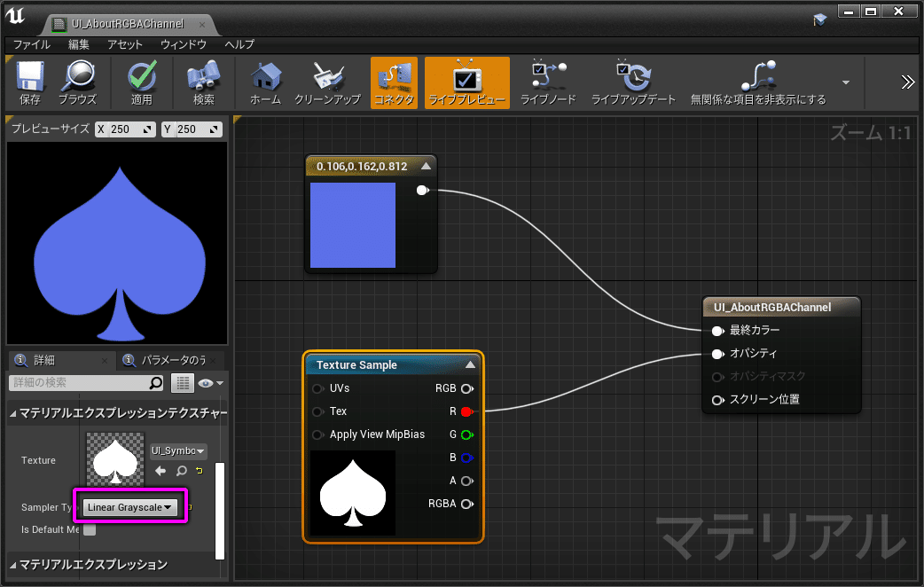Screen dimensions: 924x587
Task: Open the ヘルプ menu
Action: pyautogui.click(x=239, y=45)
